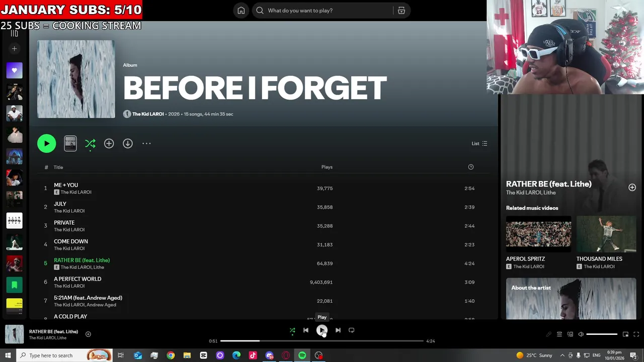Open the 25°C Sunny weather widget
Viewport: 644px width, 362px height.
[x=534, y=355]
